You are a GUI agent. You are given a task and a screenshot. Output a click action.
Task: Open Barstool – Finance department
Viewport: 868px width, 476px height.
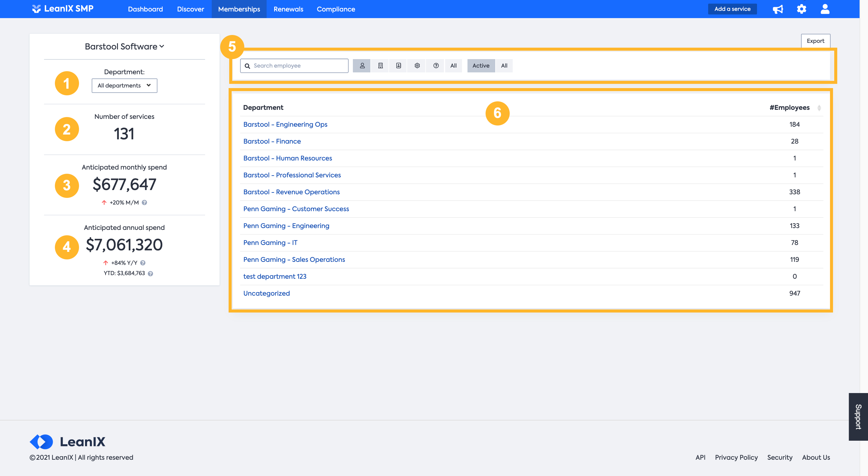coord(272,141)
